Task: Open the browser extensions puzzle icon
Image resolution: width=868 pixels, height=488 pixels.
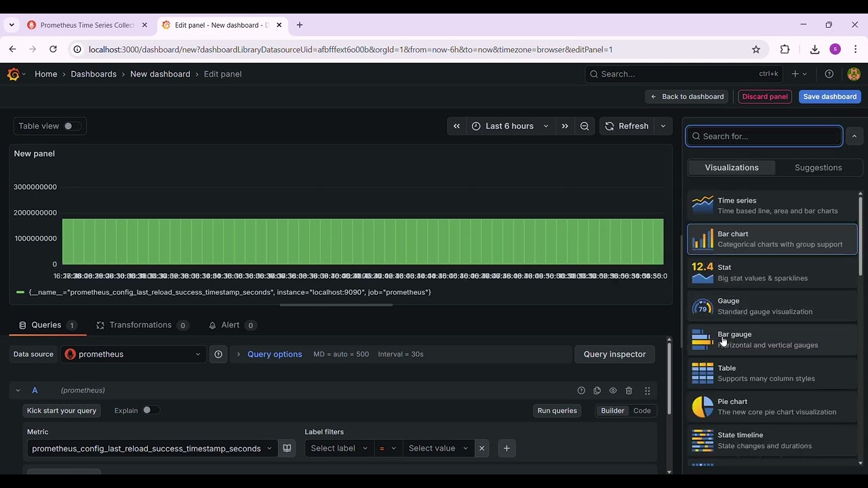Action: point(785,49)
